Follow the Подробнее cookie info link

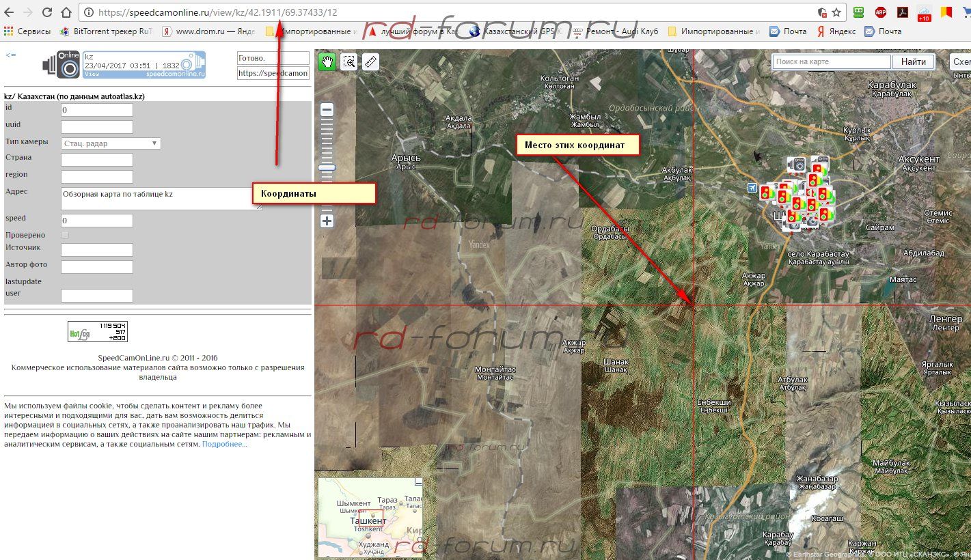click(224, 444)
